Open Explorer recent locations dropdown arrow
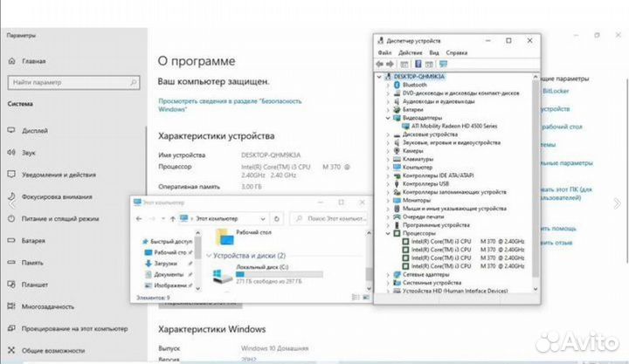Image resolution: width=629 pixels, height=364 pixels. (x=162, y=218)
